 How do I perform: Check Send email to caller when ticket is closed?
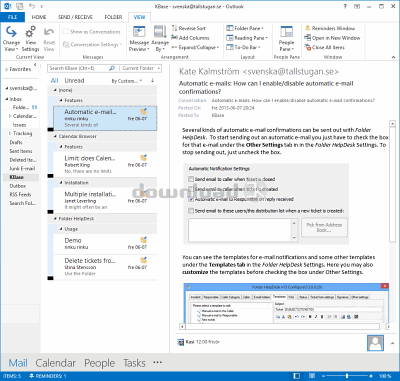coord(191,179)
